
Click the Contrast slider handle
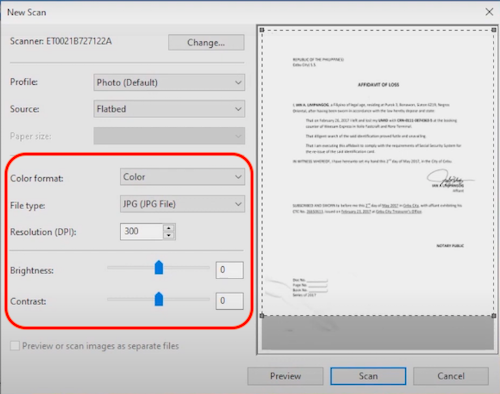tap(159, 299)
